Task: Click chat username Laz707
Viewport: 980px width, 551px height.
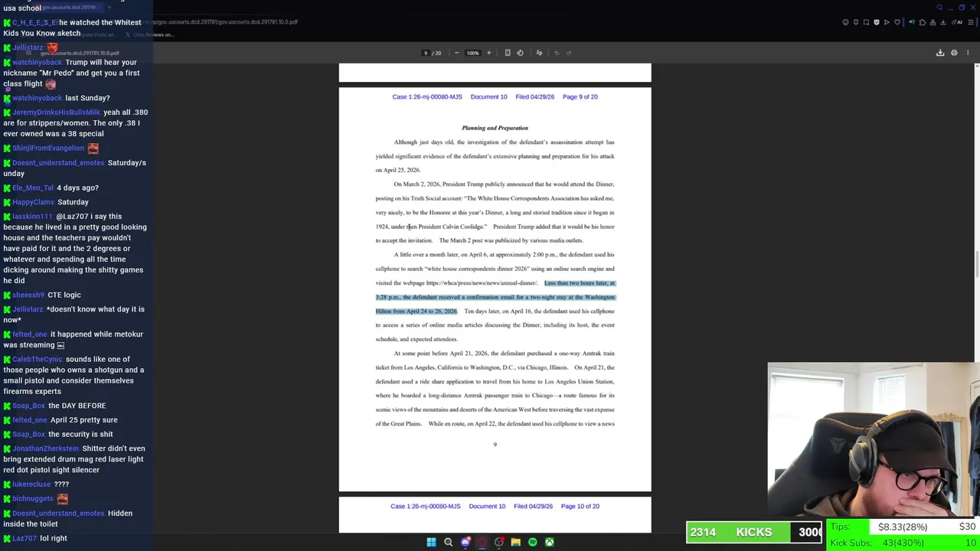Action: pos(24,539)
